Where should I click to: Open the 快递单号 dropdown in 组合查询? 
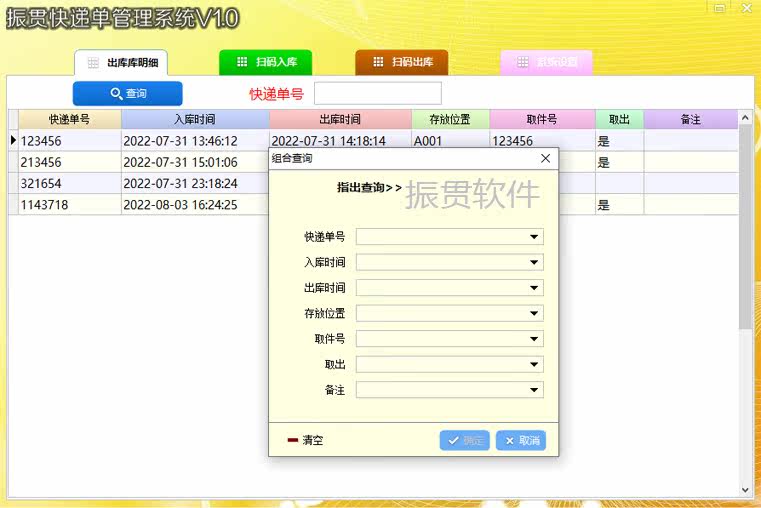point(534,237)
